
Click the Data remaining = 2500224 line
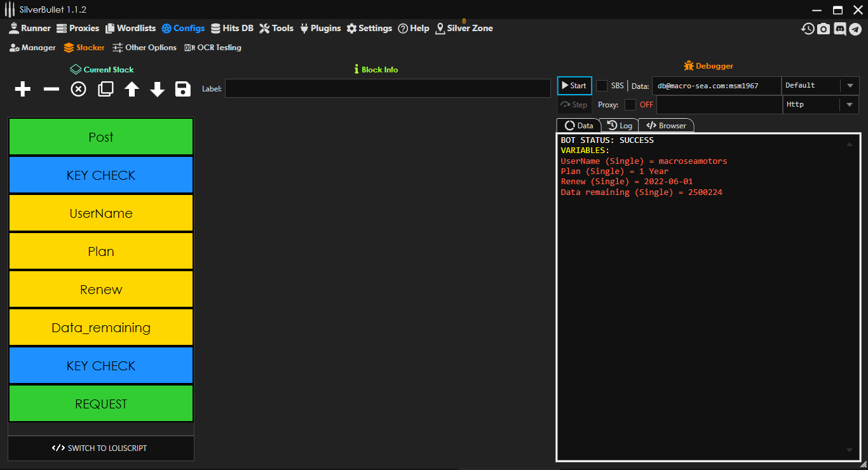[x=641, y=192]
